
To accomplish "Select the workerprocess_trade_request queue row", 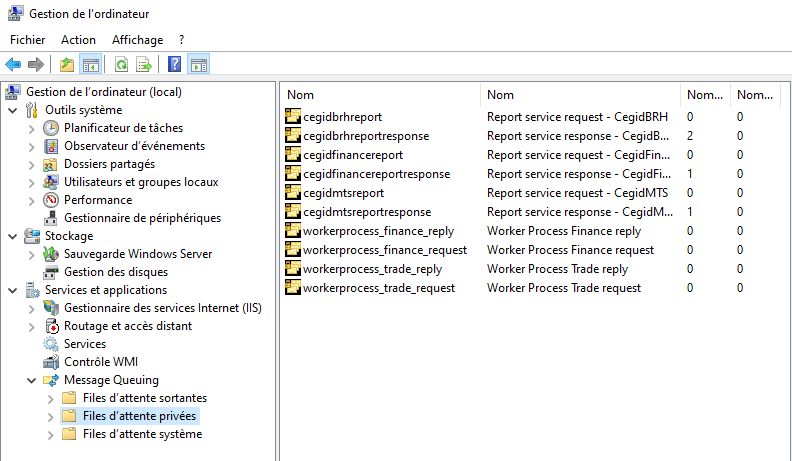I will click(378, 288).
